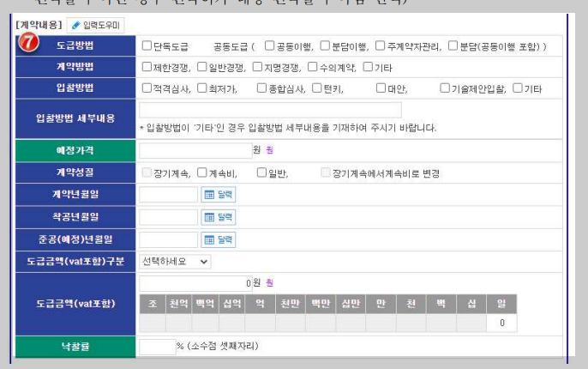Viewport: 588px width, 369px height.
Task: Check 적격심사 bidding method
Action: click(147, 88)
